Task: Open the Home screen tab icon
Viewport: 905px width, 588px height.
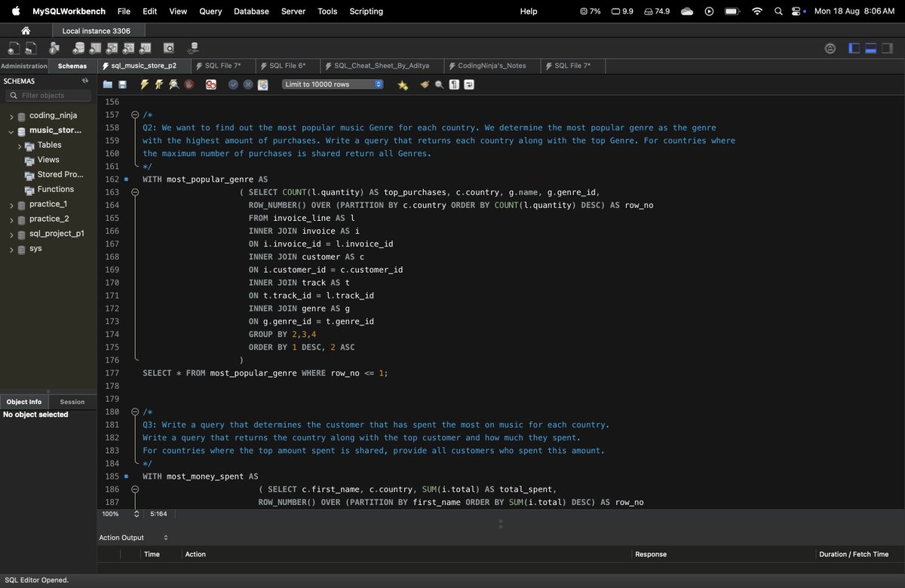Action: (26, 31)
